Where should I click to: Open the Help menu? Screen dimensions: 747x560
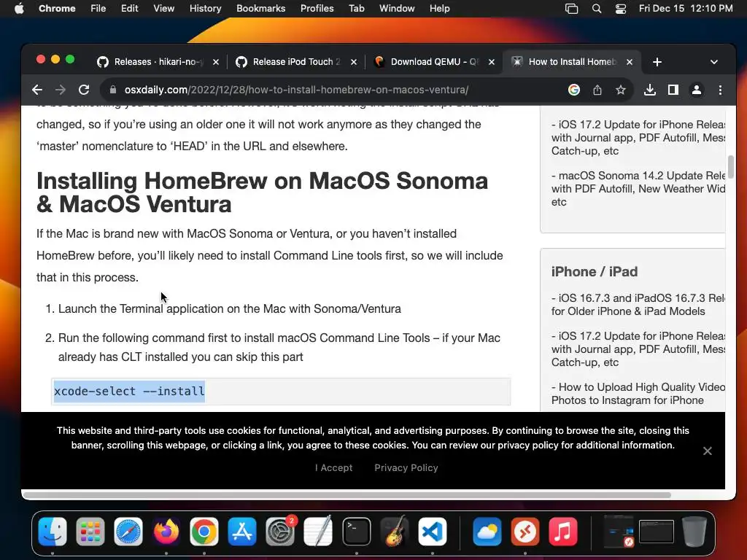click(x=439, y=8)
